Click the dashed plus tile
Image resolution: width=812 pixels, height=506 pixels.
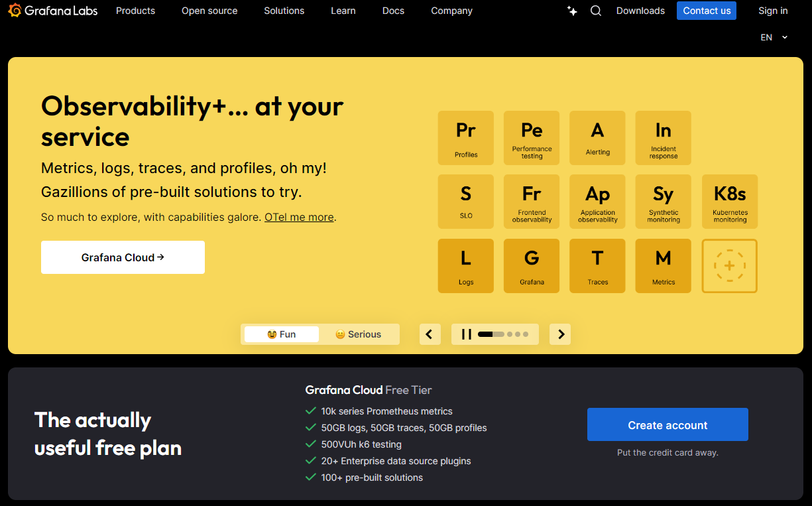click(x=730, y=266)
